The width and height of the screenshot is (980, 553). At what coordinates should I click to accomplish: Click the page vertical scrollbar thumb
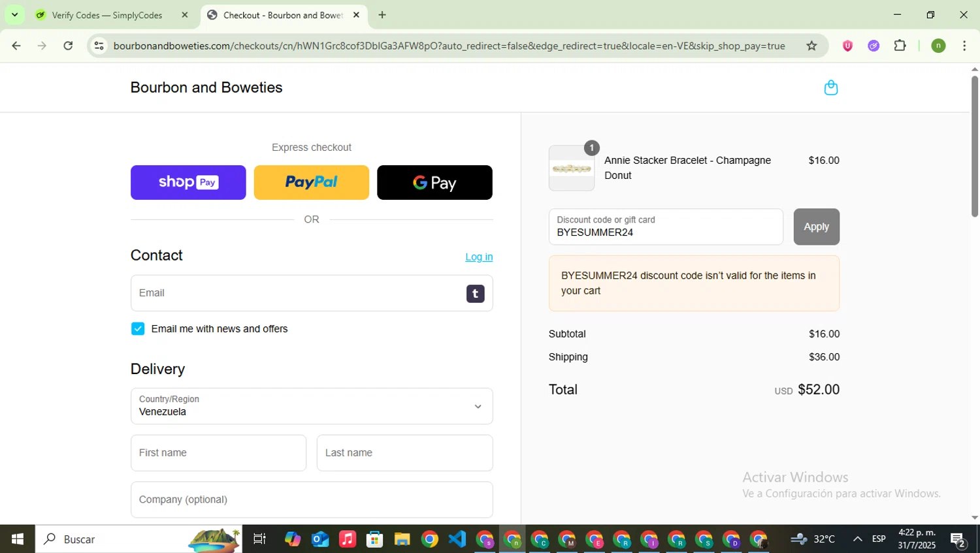pos(974,146)
